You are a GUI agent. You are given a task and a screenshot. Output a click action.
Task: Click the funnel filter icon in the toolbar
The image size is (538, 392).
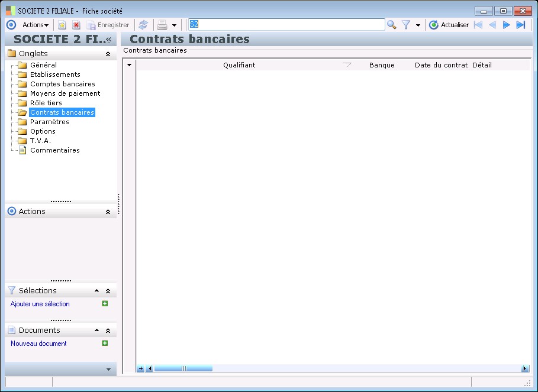[406, 25]
